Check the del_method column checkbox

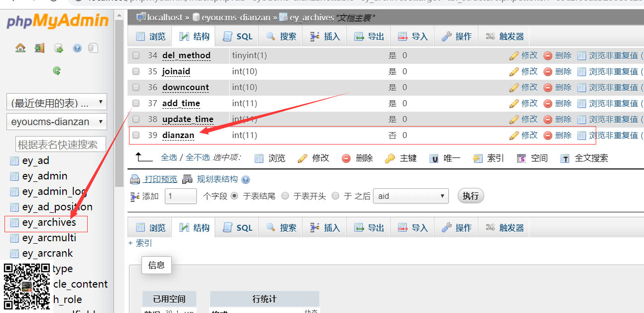coord(136,55)
